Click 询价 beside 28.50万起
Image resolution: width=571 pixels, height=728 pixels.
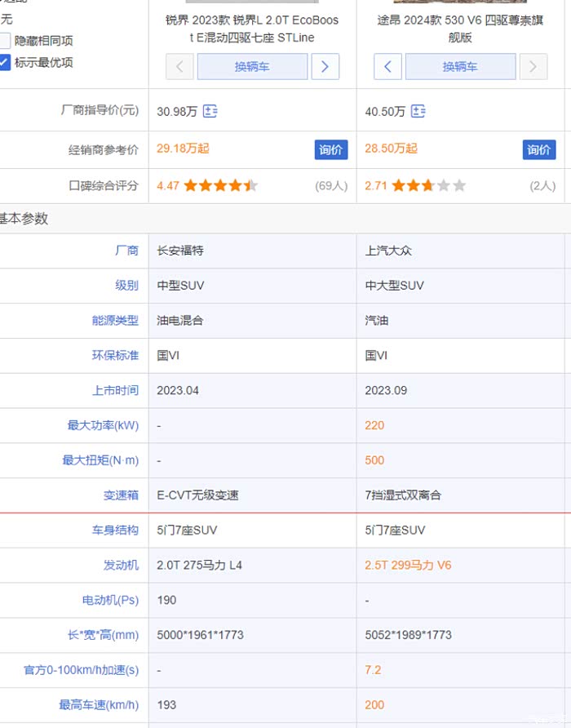tap(539, 149)
